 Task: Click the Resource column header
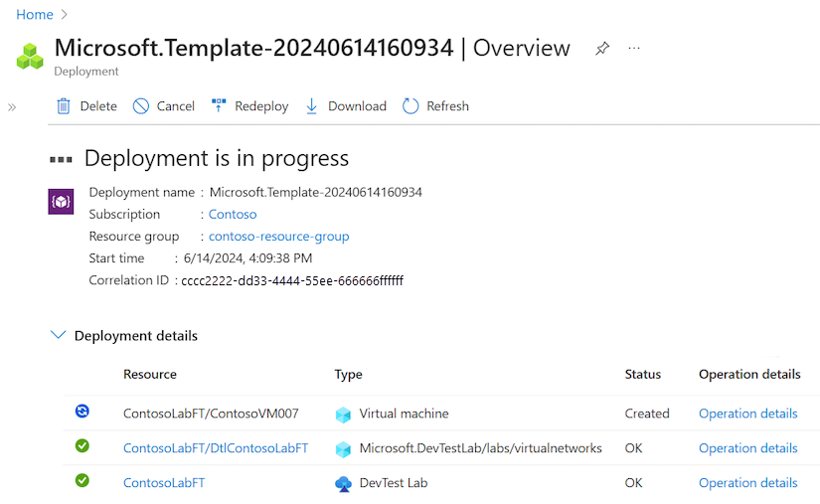(x=150, y=375)
